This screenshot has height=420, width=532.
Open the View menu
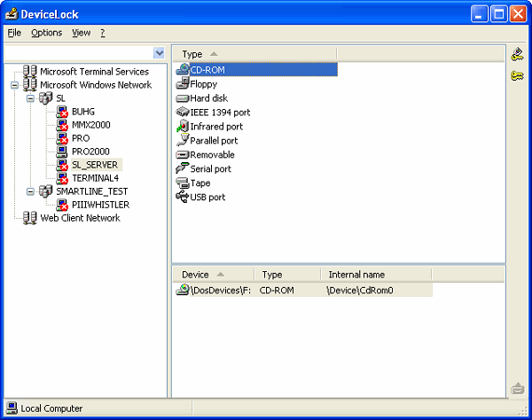point(82,33)
